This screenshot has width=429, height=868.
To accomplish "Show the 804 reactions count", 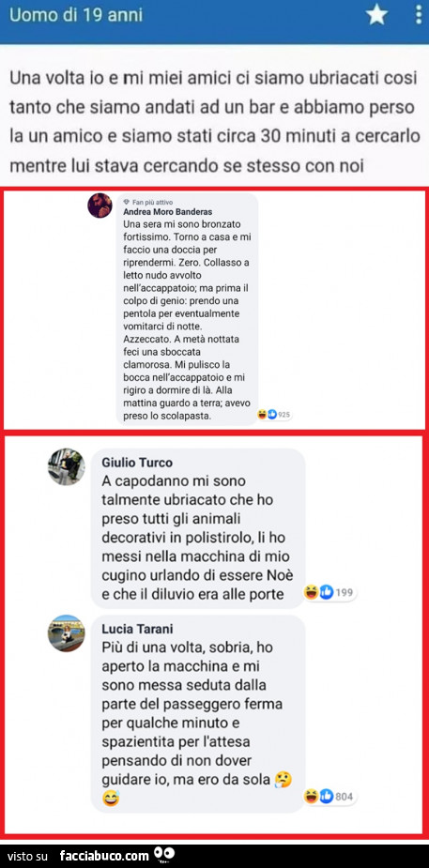I will point(344,797).
